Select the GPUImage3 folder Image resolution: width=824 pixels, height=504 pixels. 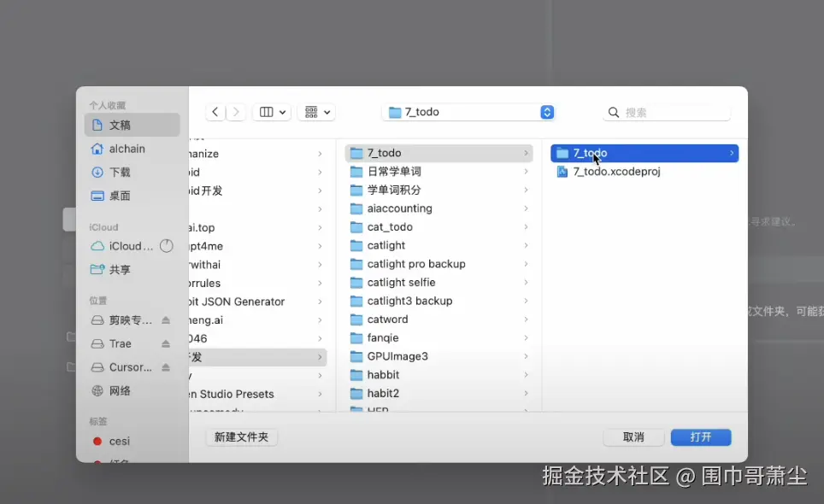[x=438, y=356]
